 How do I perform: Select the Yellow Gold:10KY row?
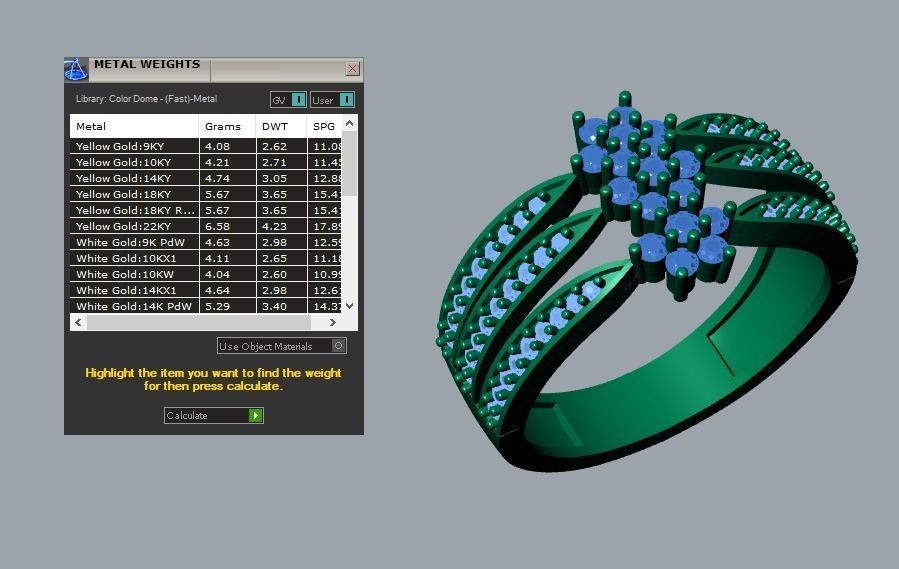coord(206,162)
